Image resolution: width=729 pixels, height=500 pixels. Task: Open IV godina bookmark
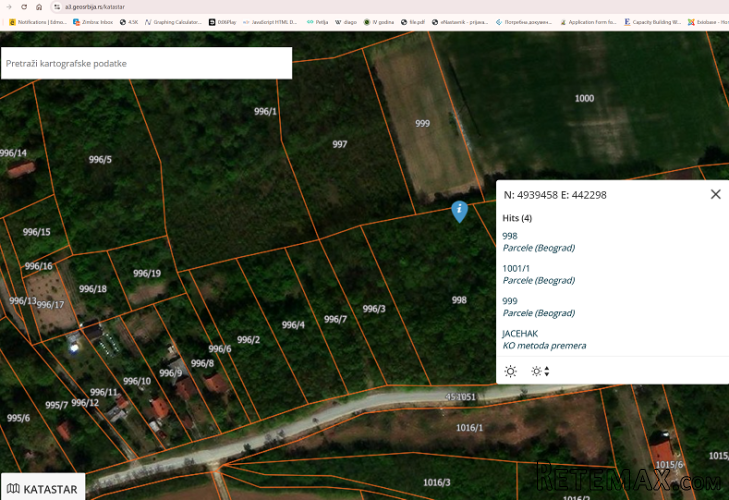[x=379, y=22]
